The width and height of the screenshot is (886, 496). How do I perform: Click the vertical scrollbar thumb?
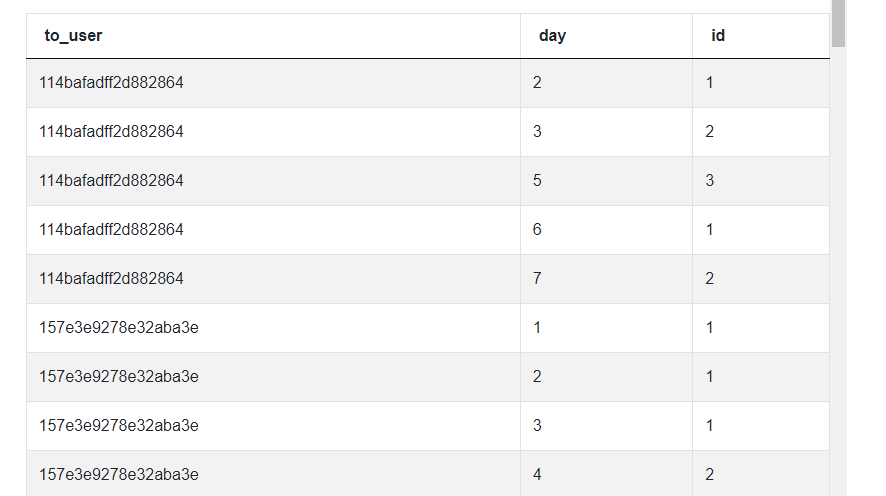(838, 23)
